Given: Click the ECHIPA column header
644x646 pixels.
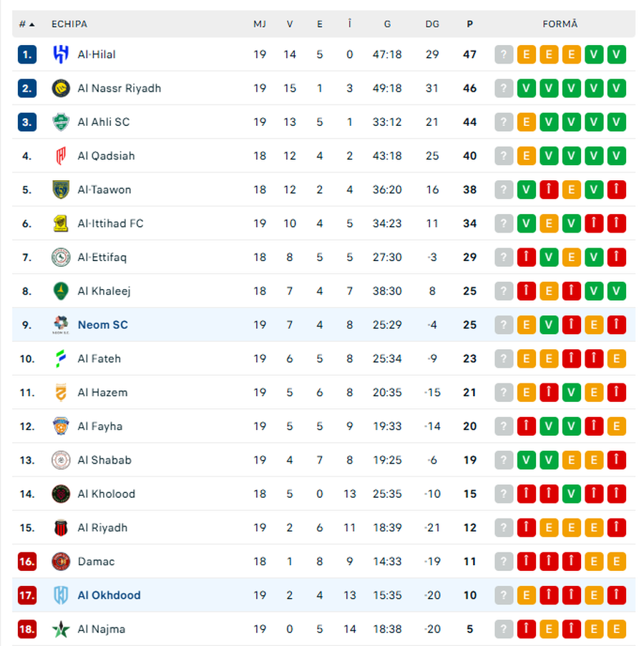Looking at the screenshot, I should pyautogui.click(x=69, y=24).
